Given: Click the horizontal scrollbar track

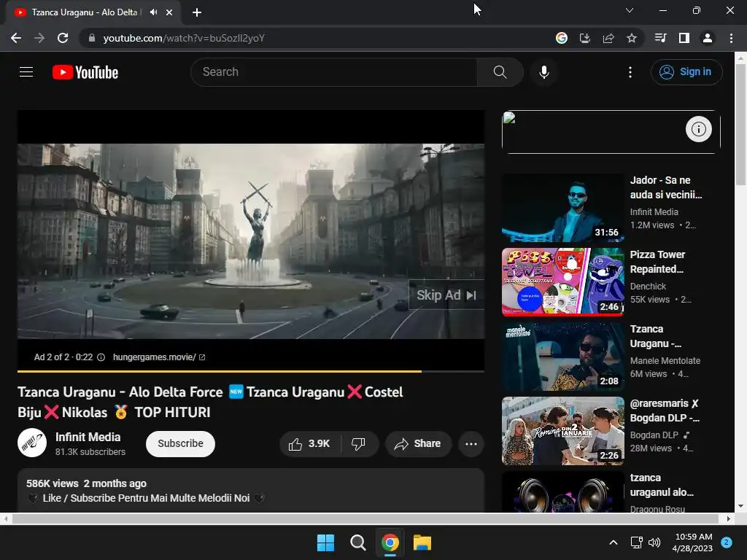Looking at the screenshot, I should (366, 518).
